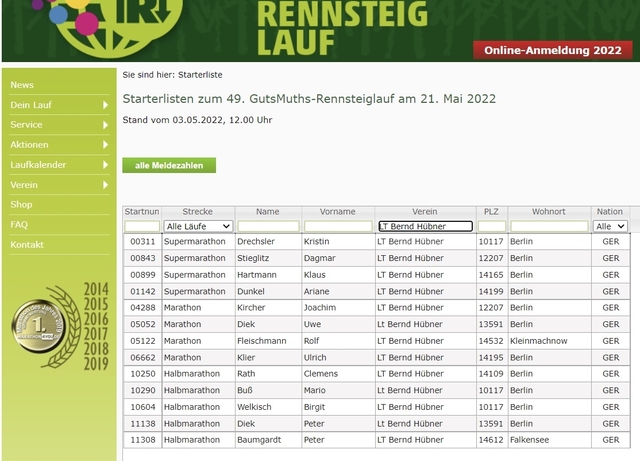Sort by the Name column header
The image size is (640, 461).
click(x=268, y=212)
